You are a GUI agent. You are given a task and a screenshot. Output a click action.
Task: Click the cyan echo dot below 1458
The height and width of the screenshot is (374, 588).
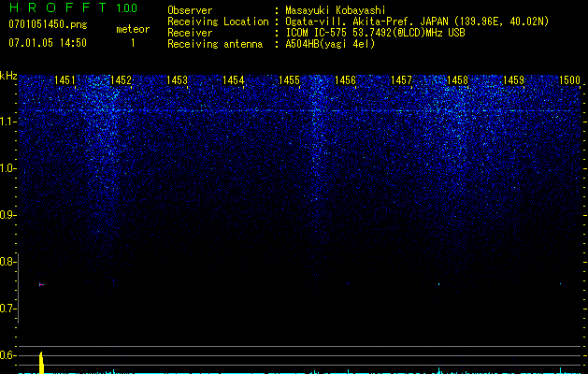pos(438,284)
